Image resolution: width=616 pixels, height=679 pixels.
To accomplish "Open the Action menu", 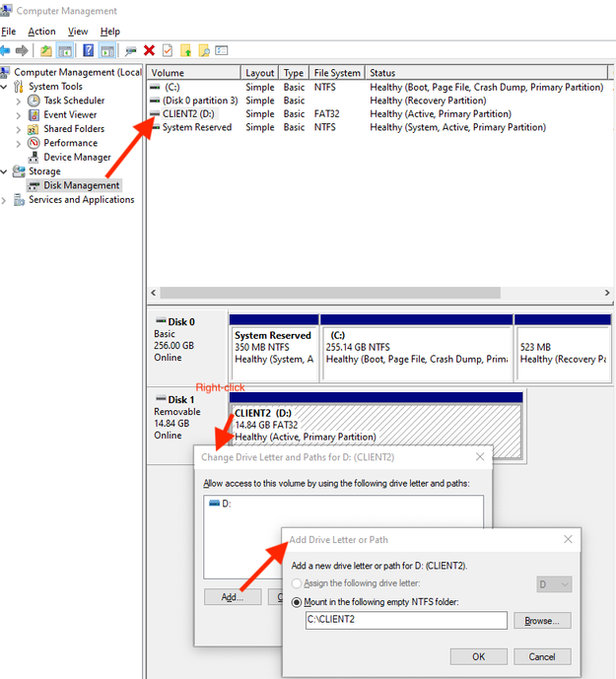I will click(41, 32).
